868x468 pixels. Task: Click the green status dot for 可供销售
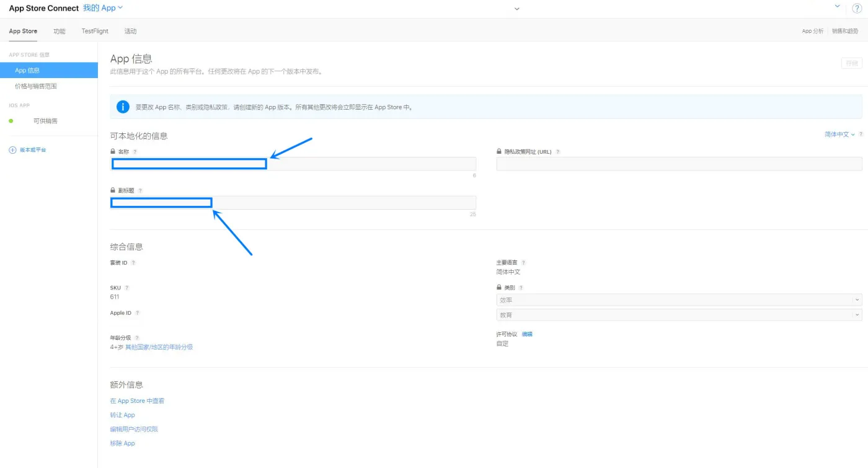tap(11, 121)
